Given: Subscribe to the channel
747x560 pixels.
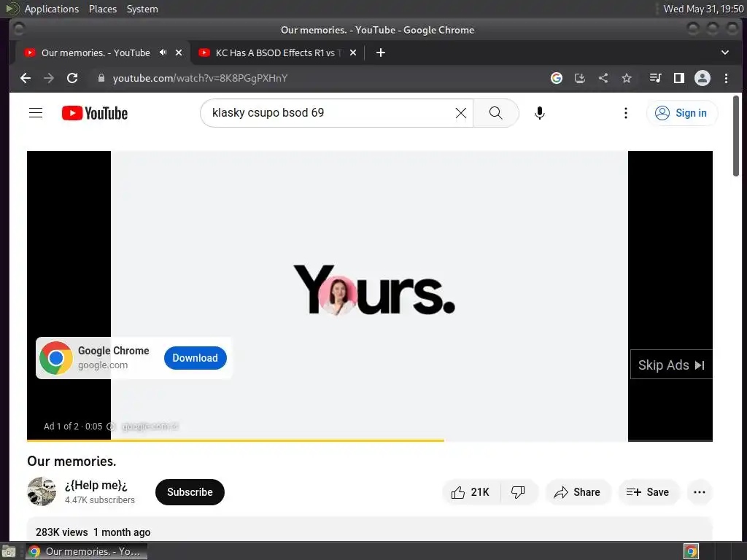Looking at the screenshot, I should pyautogui.click(x=190, y=492).
